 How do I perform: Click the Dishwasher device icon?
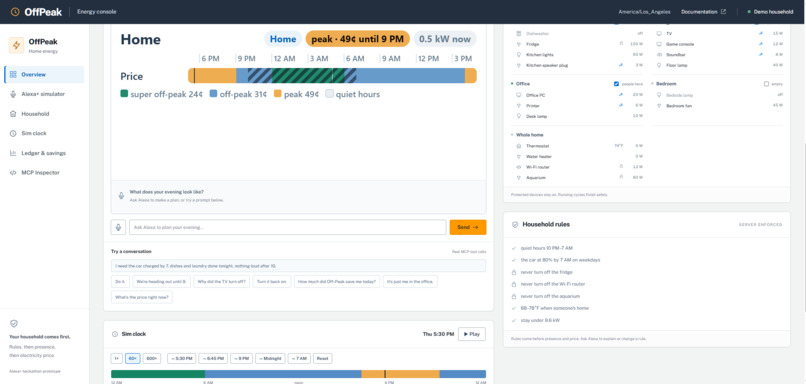tap(519, 33)
